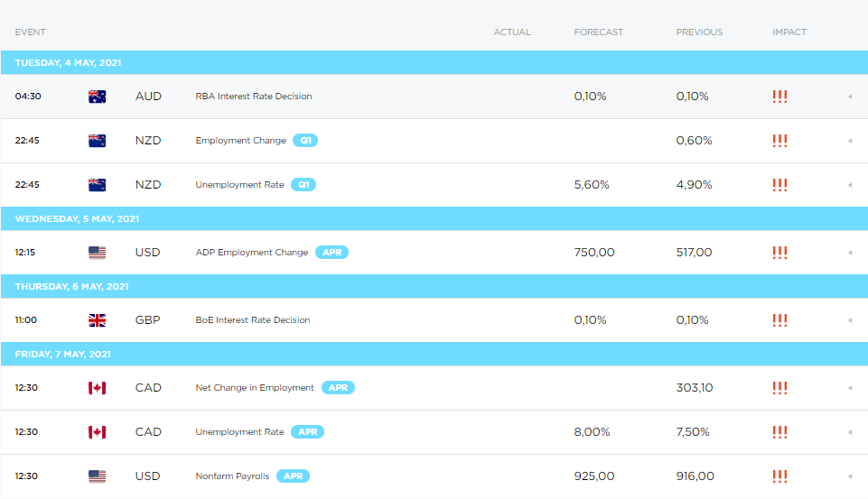868x499 pixels.
Task: Click the New Zealand flag beside Employment Change
Action: coord(97,141)
